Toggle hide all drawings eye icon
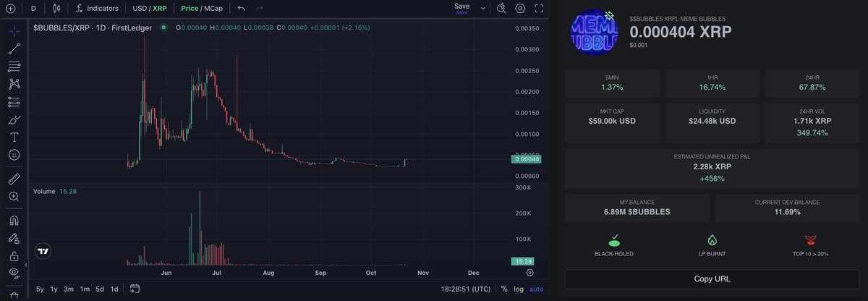Screen dimensions: 868x301 14,273
